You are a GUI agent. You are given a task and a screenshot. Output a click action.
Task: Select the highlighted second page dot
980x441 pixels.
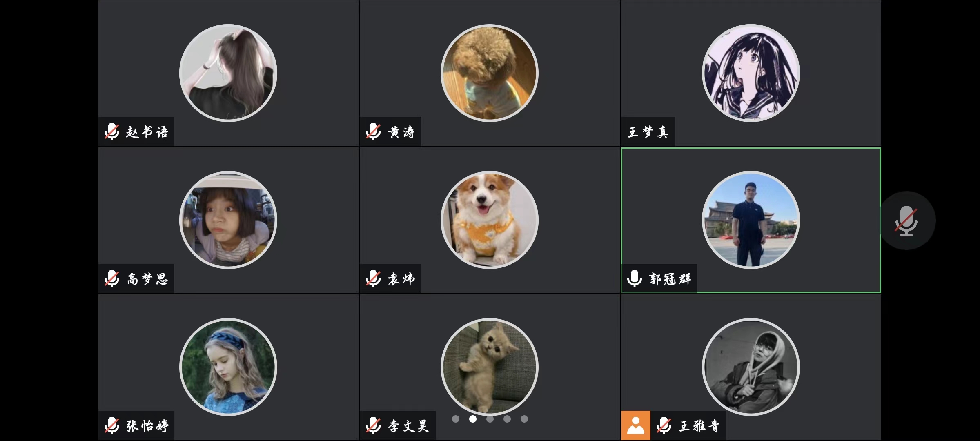(x=473, y=419)
